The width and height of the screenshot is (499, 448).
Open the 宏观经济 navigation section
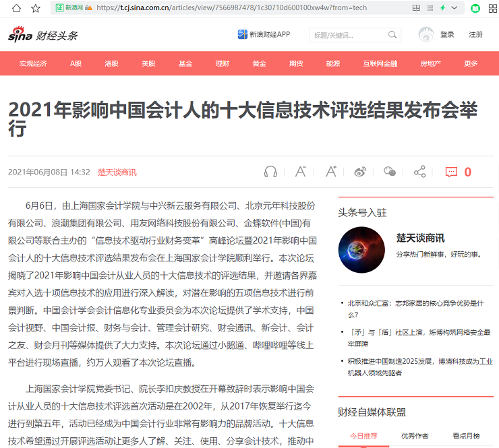33,63
